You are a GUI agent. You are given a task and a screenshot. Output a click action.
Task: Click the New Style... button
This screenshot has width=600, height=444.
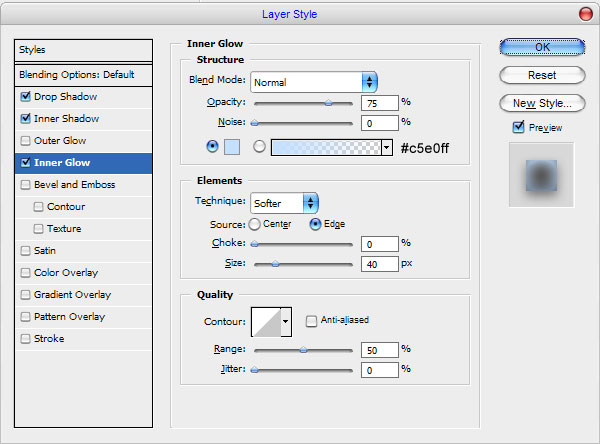[542, 103]
